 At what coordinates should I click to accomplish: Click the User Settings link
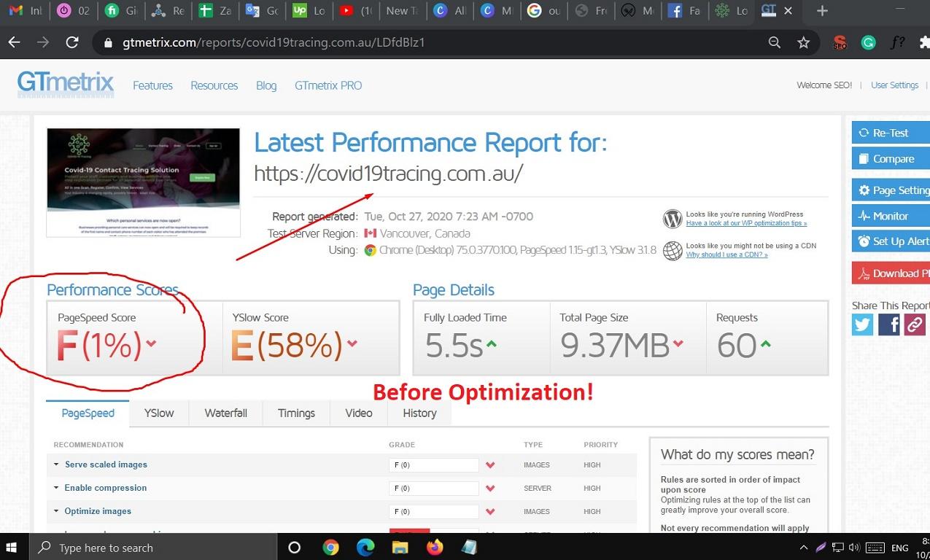coord(894,85)
